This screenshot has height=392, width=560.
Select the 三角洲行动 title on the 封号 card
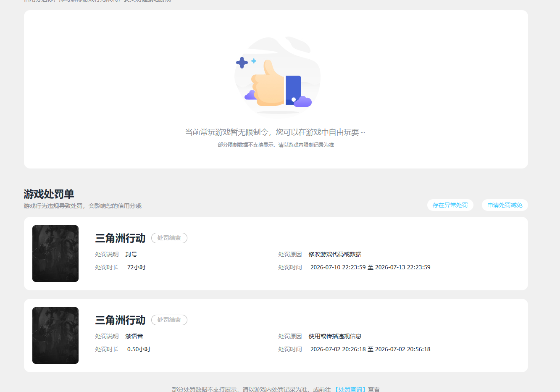(120, 238)
